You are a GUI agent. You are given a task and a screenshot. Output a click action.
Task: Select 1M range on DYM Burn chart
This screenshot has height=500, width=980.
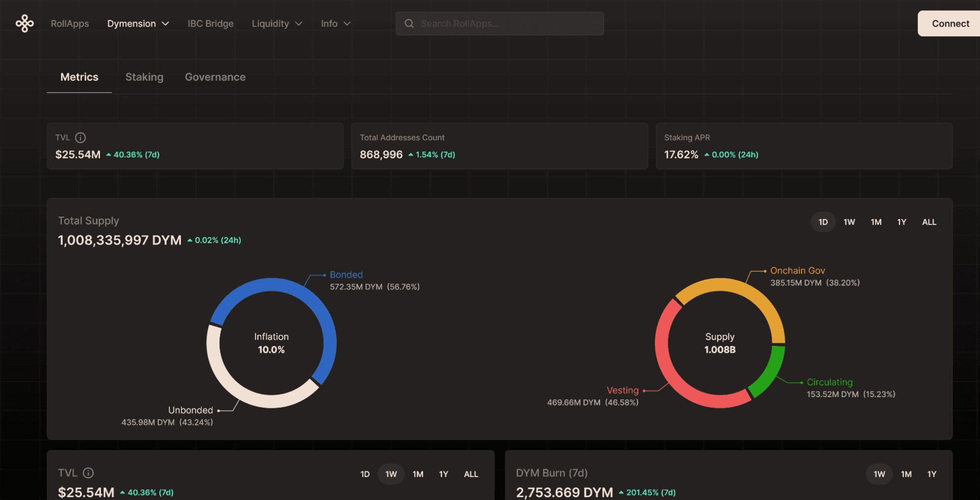[x=906, y=474]
